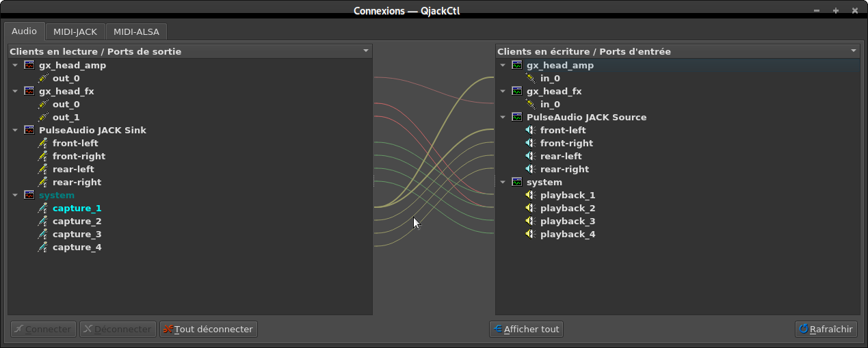
Task: Click capture_3 port icon
Action: (43, 235)
